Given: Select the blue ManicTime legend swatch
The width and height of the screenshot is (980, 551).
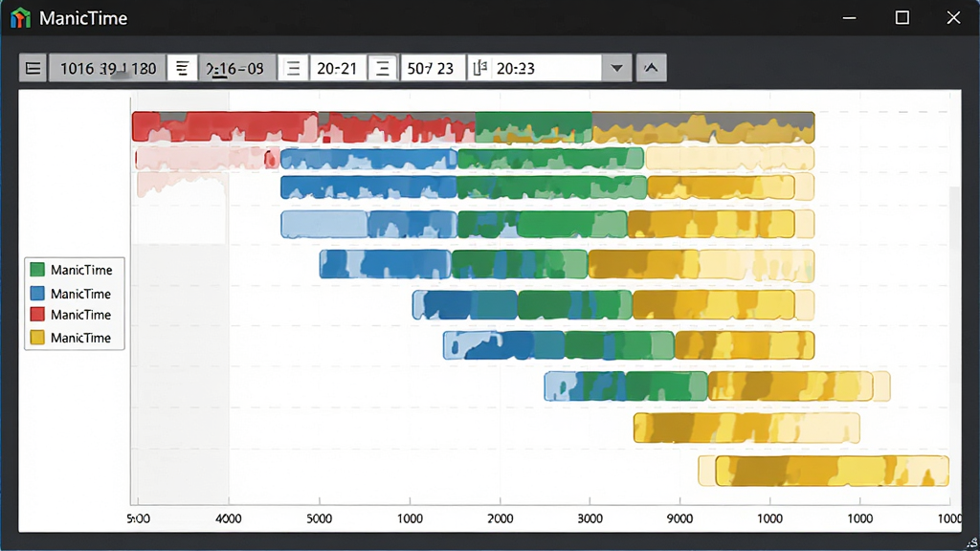Looking at the screenshot, I should (37, 294).
